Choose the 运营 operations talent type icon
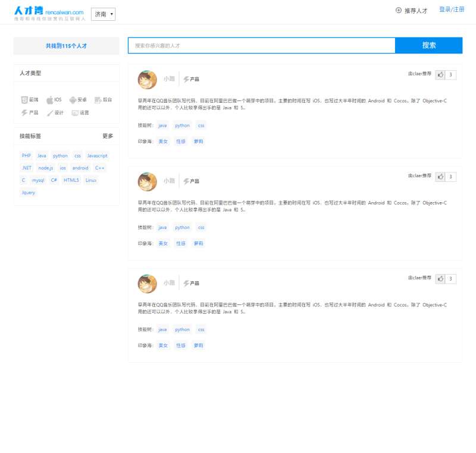 tap(75, 112)
